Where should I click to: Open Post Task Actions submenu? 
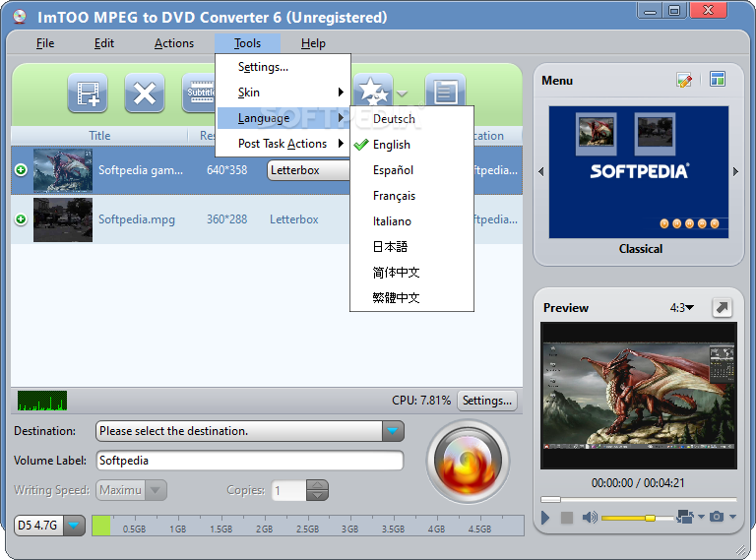283,144
